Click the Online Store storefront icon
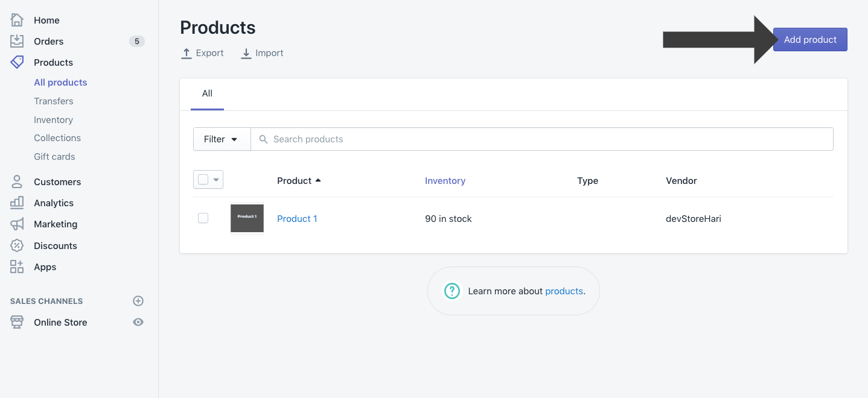This screenshot has width=868, height=398. pyautogui.click(x=17, y=322)
